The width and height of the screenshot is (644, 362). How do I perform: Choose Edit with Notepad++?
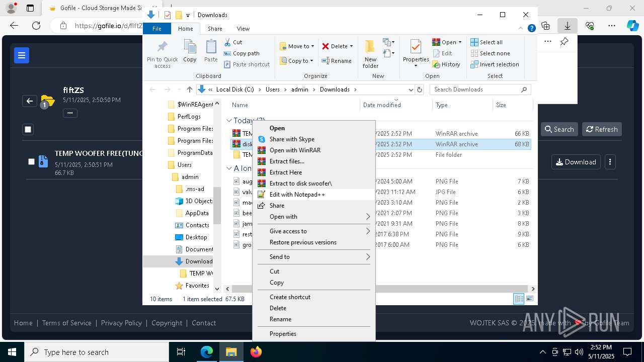pos(314,195)
